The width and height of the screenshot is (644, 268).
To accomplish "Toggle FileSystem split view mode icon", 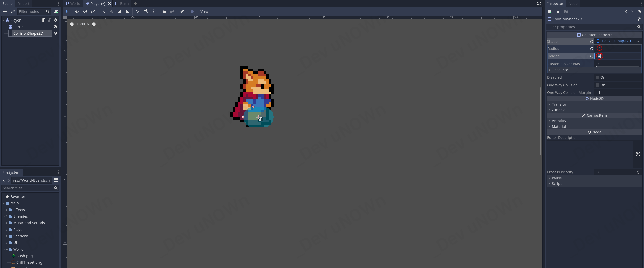I will [56, 180].
